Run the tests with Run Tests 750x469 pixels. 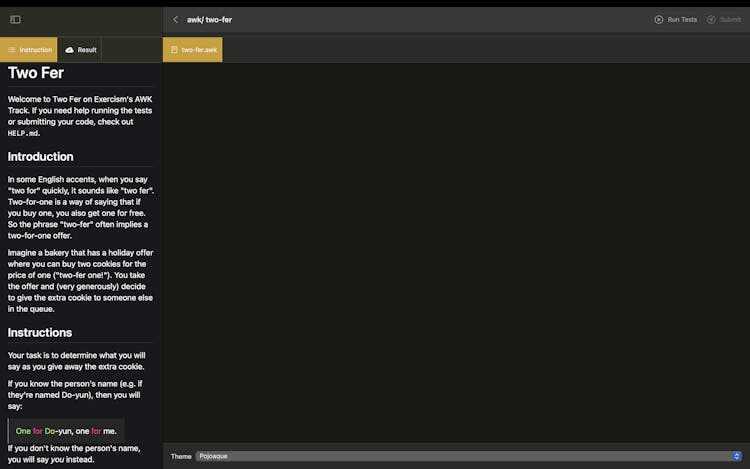click(675, 20)
